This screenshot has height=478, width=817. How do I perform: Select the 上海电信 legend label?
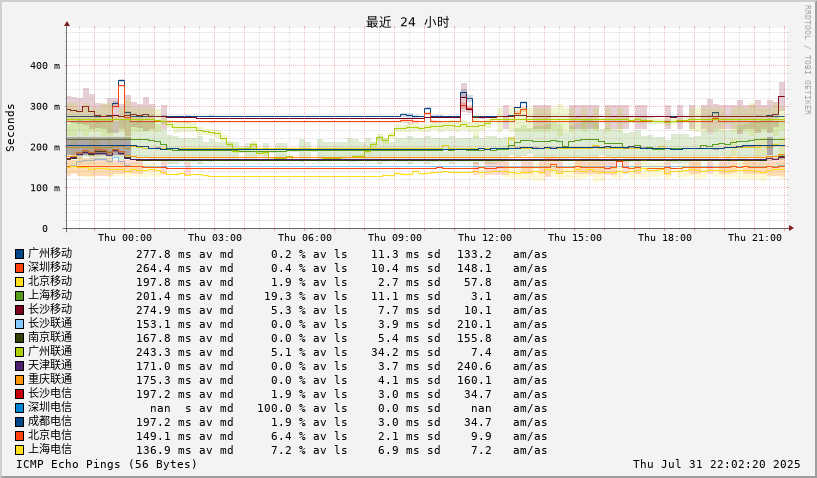[50, 450]
